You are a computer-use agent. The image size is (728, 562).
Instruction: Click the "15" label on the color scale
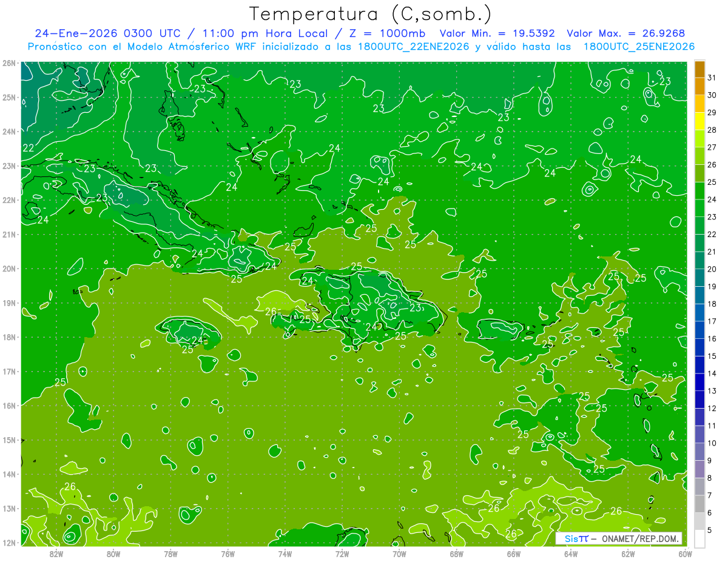pyautogui.click(x=712, y=356)
